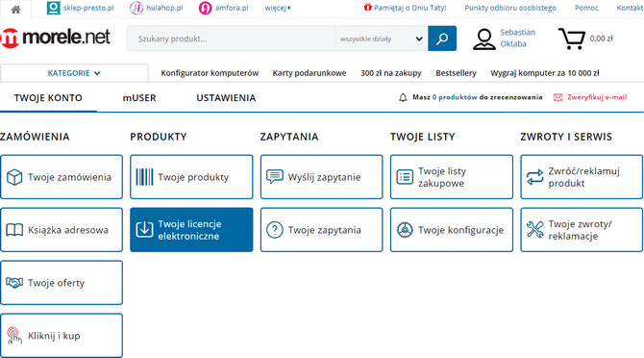Open the Bestsellery menu item

(x=456, y=73)
